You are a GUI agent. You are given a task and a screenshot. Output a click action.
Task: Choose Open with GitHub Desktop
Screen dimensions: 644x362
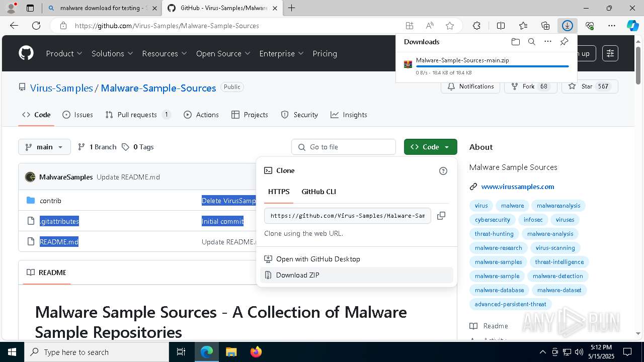[x=357, y=259]
